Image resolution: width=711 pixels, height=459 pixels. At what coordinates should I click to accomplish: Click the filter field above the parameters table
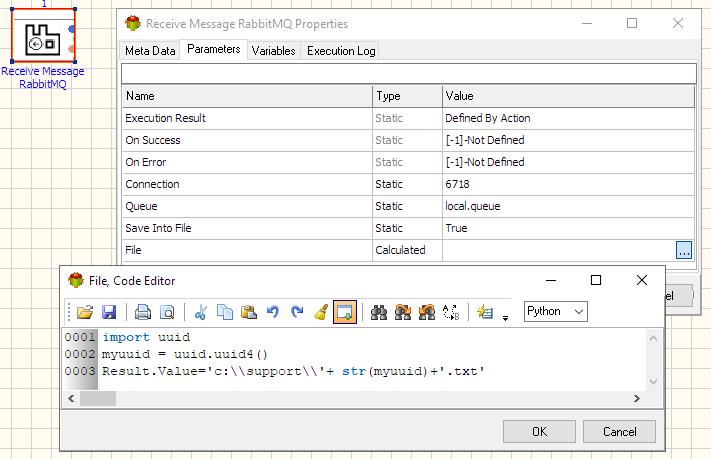point(409,73)
